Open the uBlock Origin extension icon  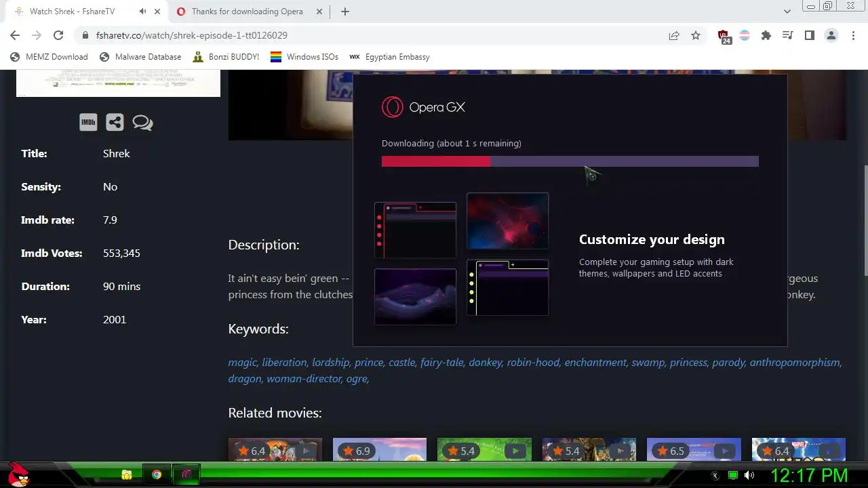pyautogui.click(x=724, y=36)
